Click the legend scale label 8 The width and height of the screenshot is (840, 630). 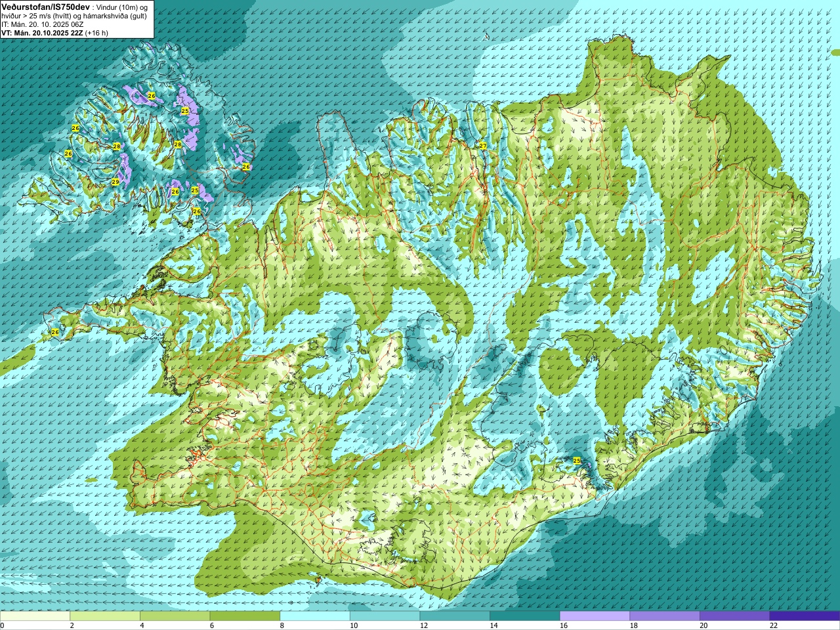point(282,625)
